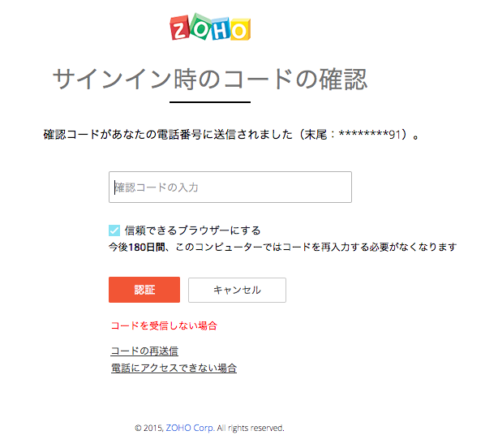Image resolution: width=498 pixels, height=448 pixels.
Task: Click the black divider line under the heading
Action: pyautogui.click(x=210, y=102)
